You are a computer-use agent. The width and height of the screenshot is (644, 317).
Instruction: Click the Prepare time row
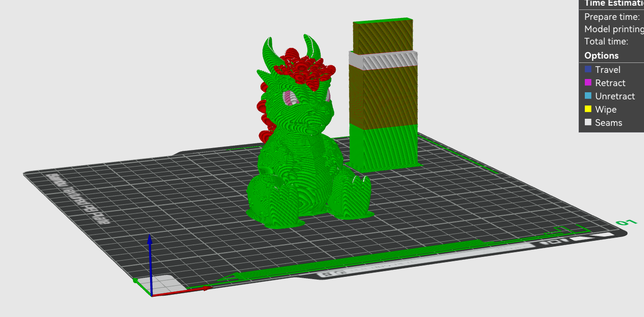pyautogui.click(x=612, y=17)
